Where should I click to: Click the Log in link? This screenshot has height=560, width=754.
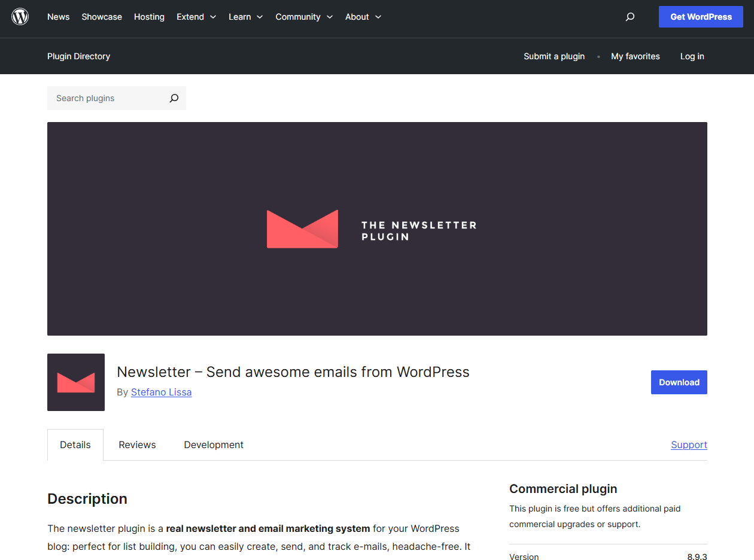tap(692, 56)
